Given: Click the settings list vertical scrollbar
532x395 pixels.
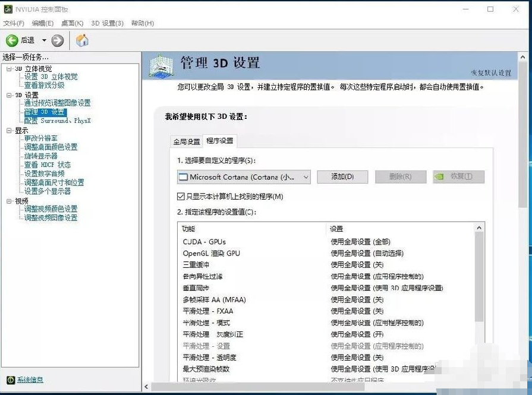Looking at the screenshot, I should (x=479, y=279).
